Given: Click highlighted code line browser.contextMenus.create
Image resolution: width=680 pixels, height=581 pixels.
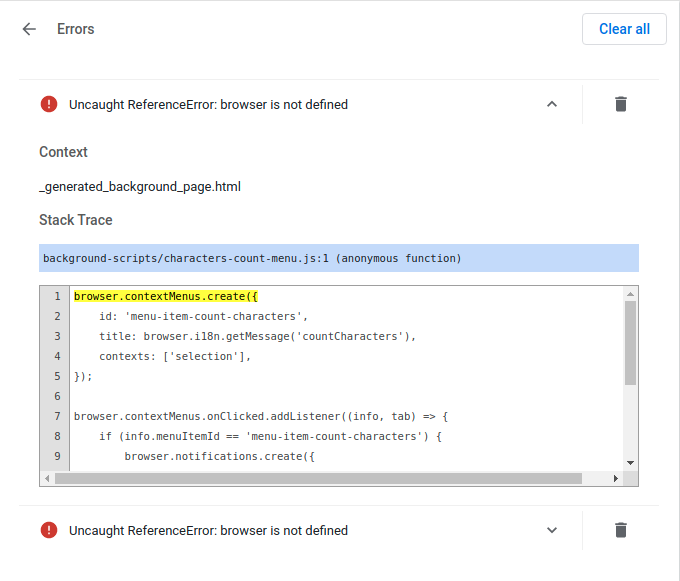Looking at the screenshot, I should (x=166, y=296).
